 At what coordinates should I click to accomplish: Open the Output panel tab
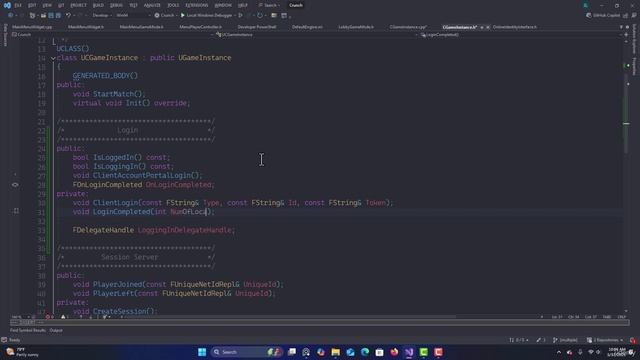pos(56,330)
